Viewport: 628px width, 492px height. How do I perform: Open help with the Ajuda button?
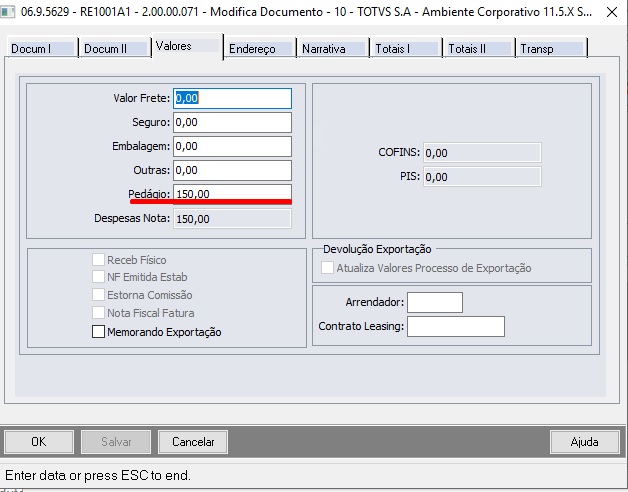point(585,442)
